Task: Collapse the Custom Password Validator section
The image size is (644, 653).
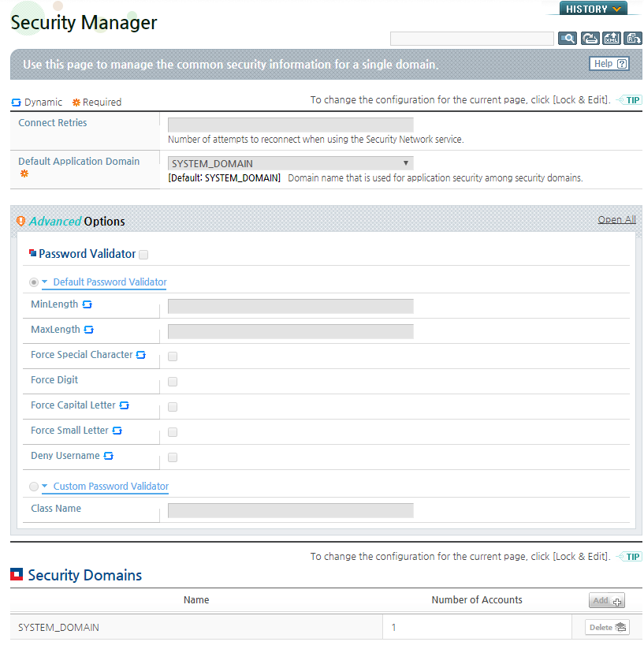Action: click(45, 486)
